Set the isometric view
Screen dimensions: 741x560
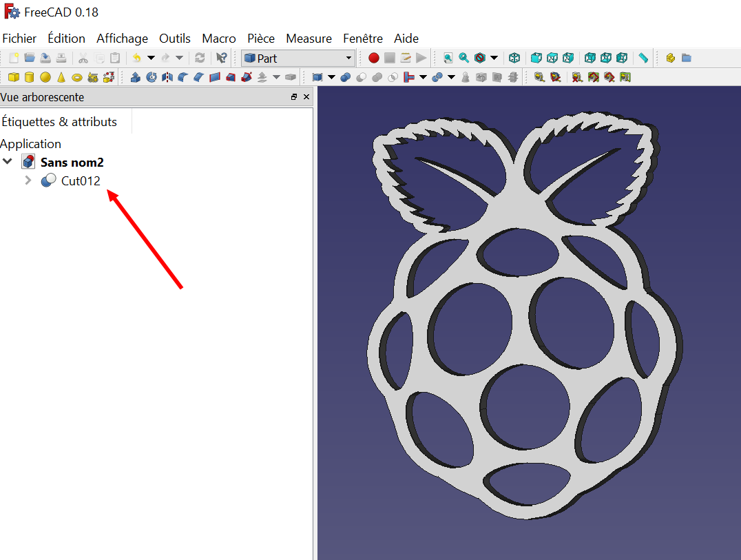click(514, 58)
